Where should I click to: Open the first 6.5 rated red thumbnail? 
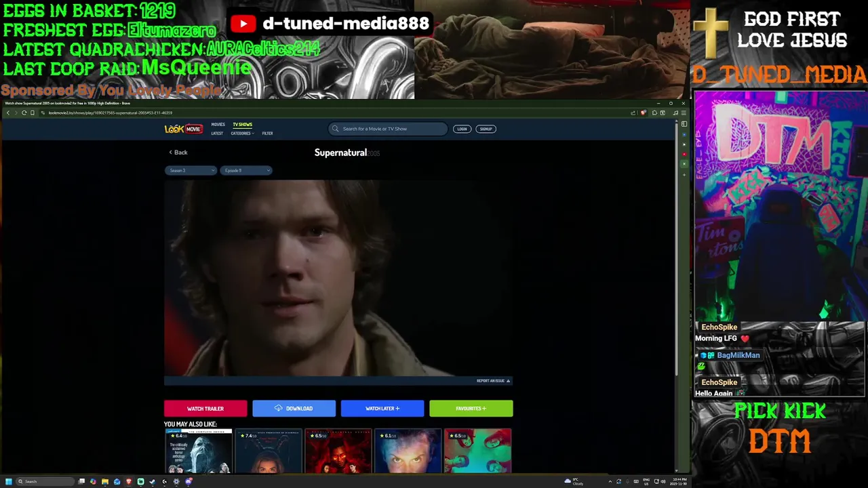[x=338, y=451]
